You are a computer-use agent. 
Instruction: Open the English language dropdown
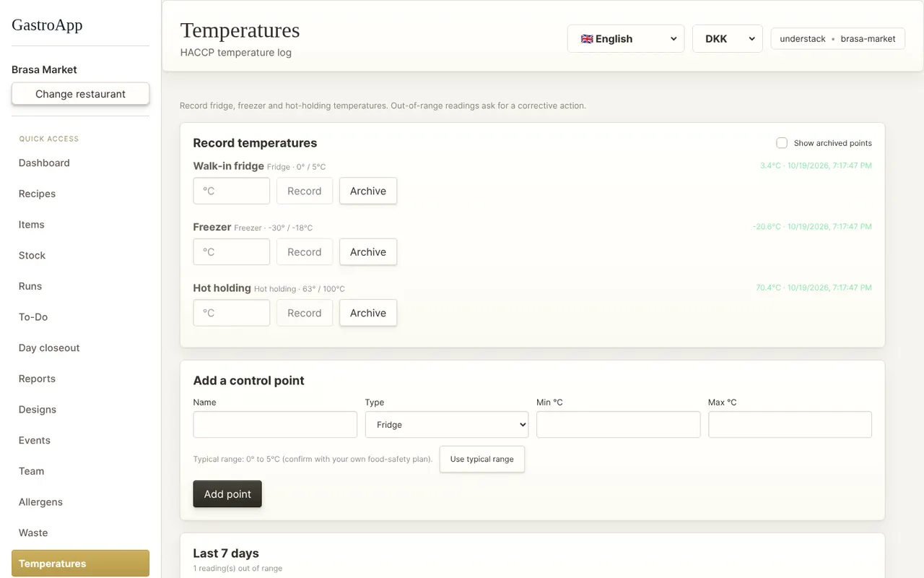point(626,39)
